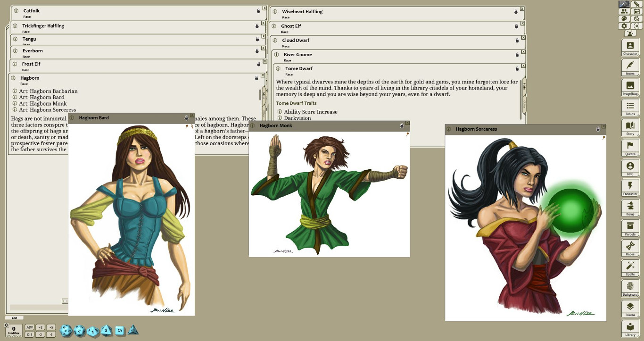644x341 pixels.
Task: Open the Character panel in the sidebar
Action: pyautogui.click(x=630, y=46)
